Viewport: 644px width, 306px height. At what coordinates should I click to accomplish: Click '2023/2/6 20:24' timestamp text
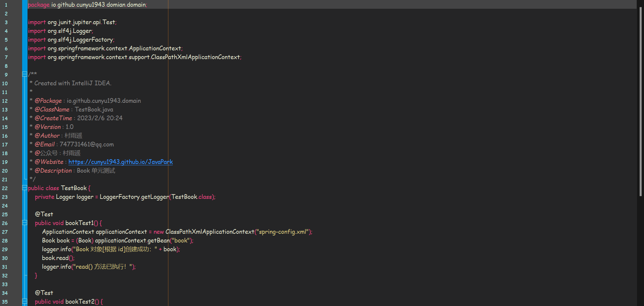100,118
